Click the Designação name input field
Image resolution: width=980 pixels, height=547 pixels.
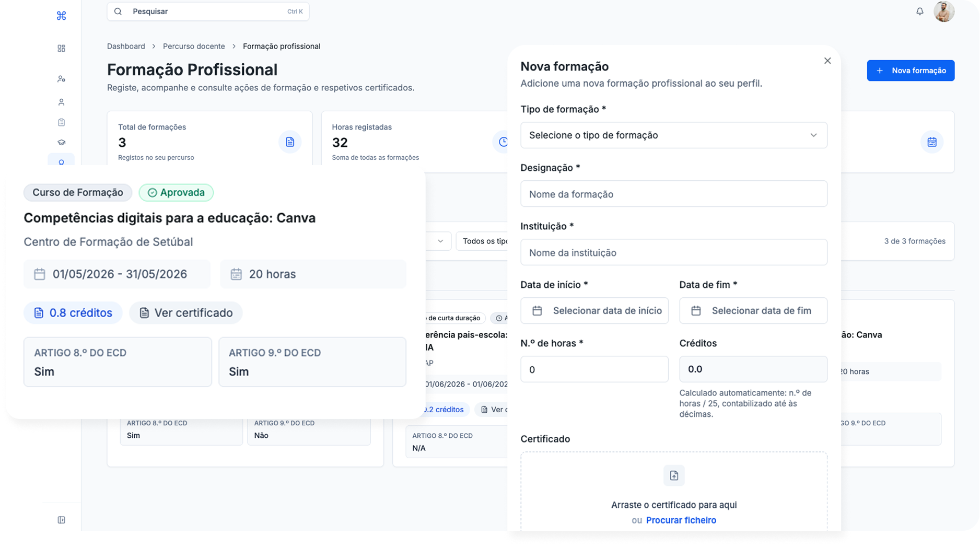pyautogui.click(x=674, y=194)
